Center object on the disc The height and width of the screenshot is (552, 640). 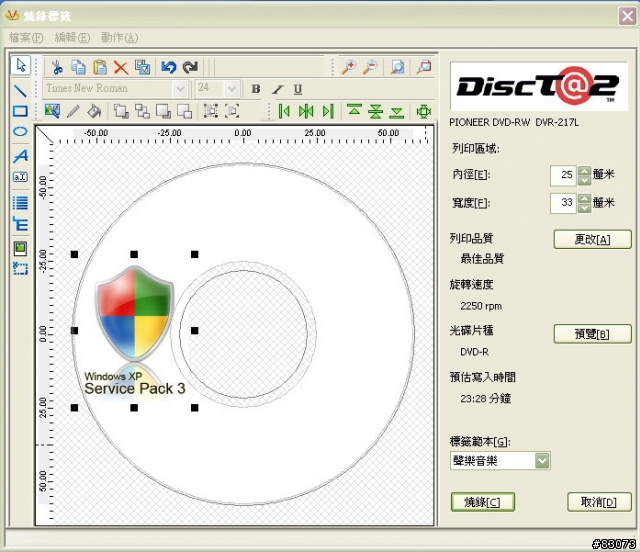(x=424, y=111)
